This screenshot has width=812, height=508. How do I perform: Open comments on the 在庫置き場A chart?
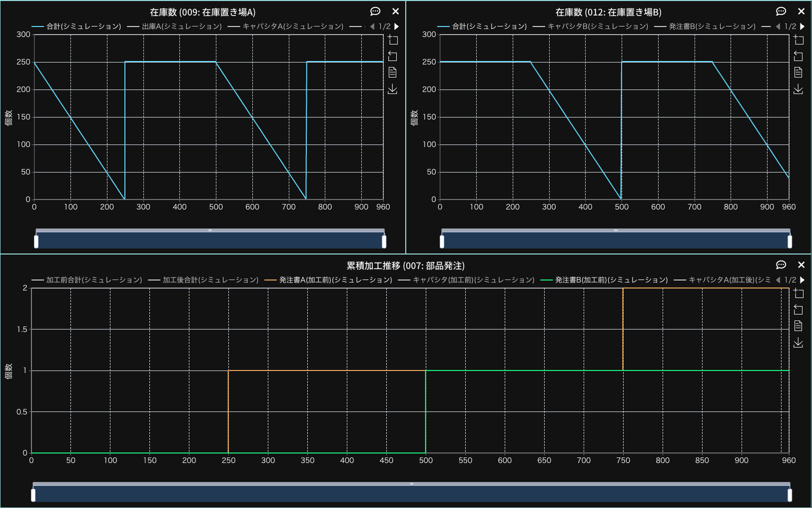click(x=375, y=11)
